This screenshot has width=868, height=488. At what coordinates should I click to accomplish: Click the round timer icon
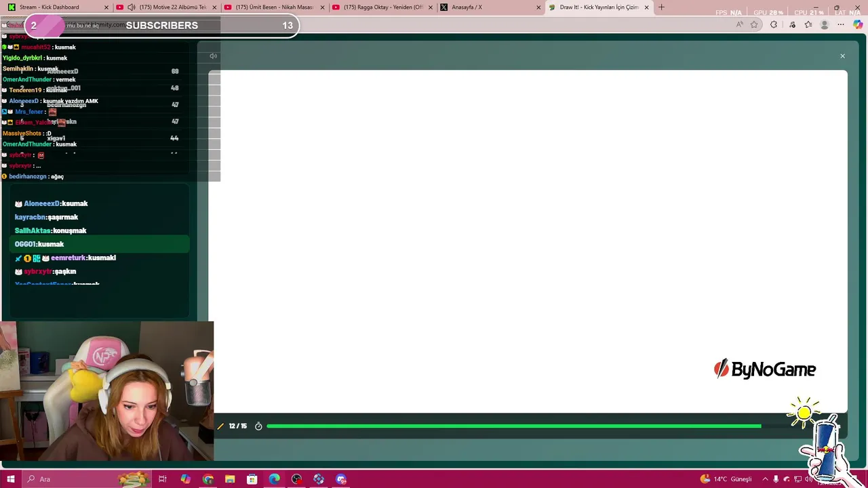click(x=258, y=426)
